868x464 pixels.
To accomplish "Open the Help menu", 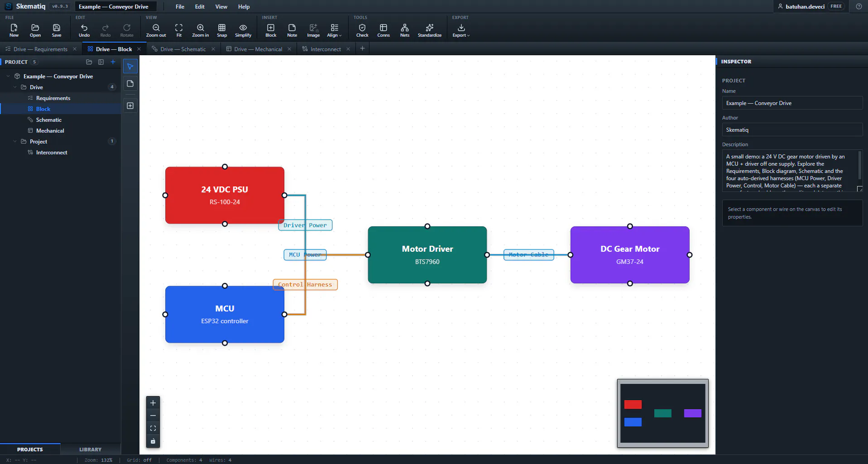I will (x=244, y=7).
